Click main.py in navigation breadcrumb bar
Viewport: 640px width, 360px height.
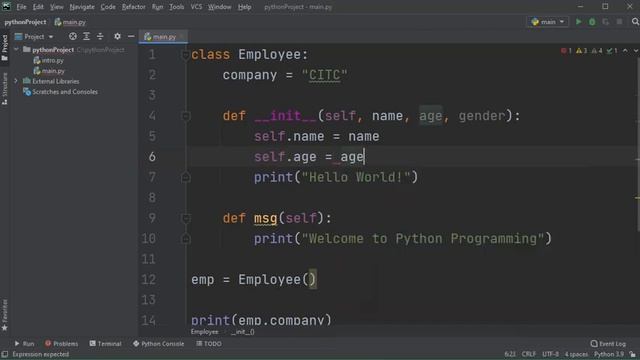[x=70, y=22]
